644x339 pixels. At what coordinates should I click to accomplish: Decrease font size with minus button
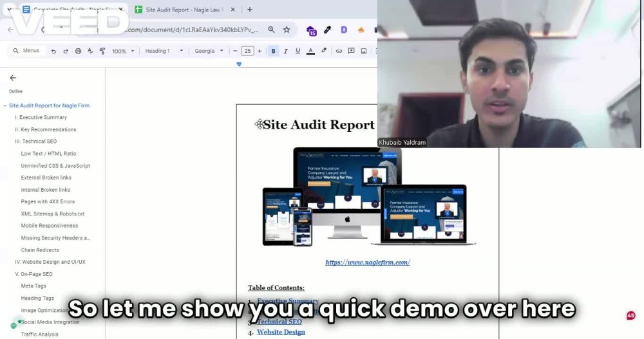coord(235,51)
